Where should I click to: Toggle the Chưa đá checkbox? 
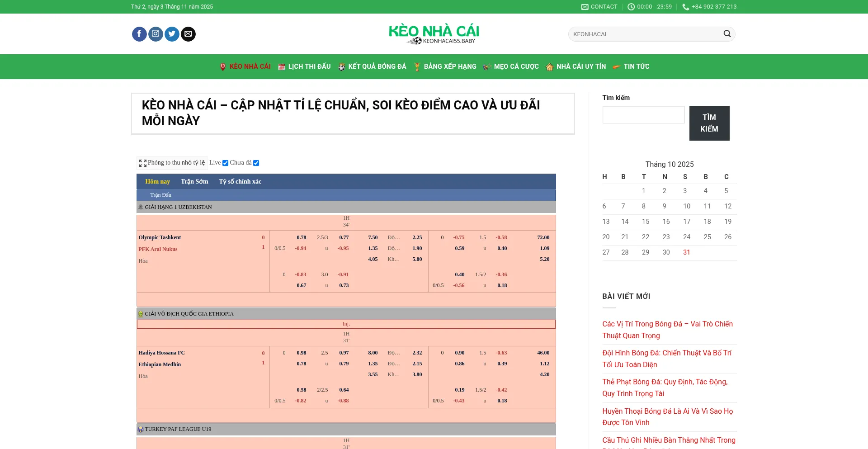point(256,163)
